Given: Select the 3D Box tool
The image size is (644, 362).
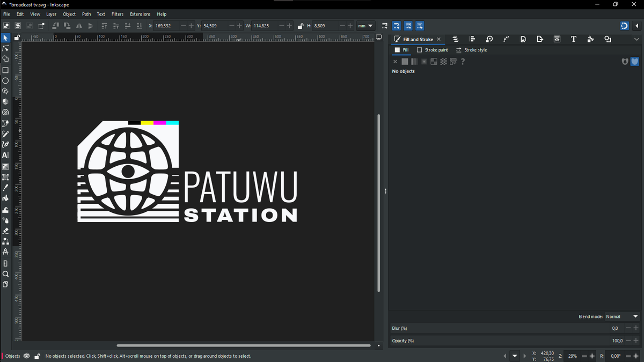Looking at the screenshot, I should click(5, 101).
